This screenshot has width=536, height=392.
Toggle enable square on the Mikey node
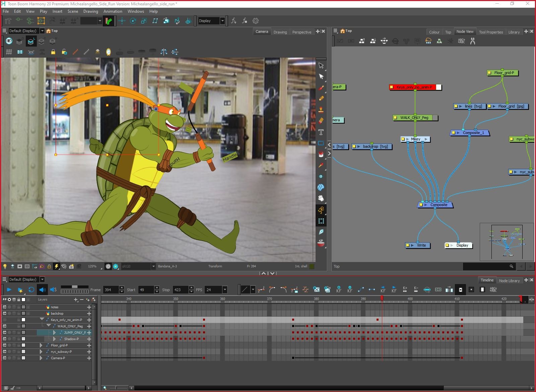(x=403, y=139)
